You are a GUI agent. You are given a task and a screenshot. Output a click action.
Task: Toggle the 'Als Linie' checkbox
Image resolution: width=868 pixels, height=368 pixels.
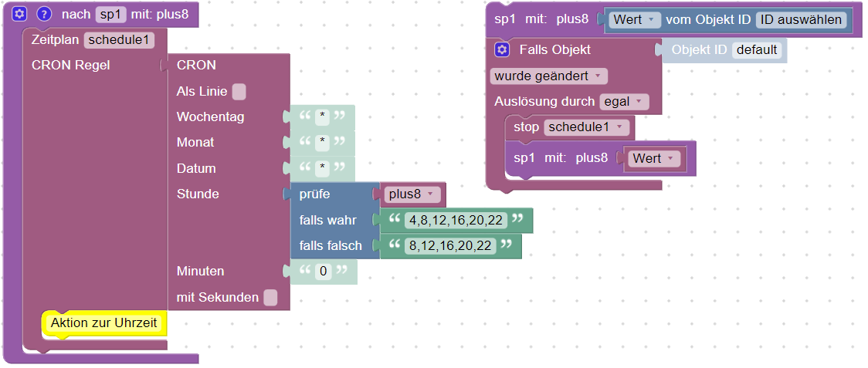[239, 91]
